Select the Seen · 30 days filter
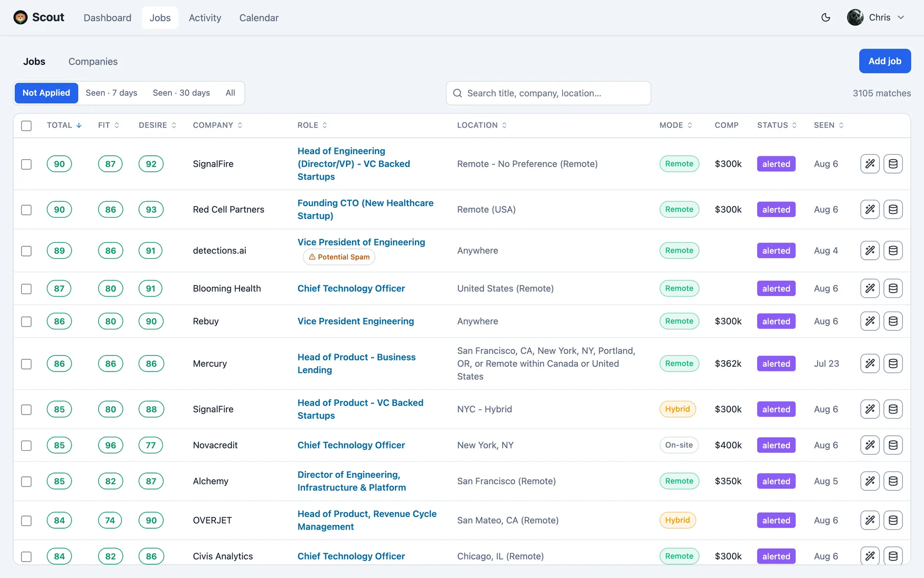This screenshot has width=924, height=578. click(x=181, y=93)
